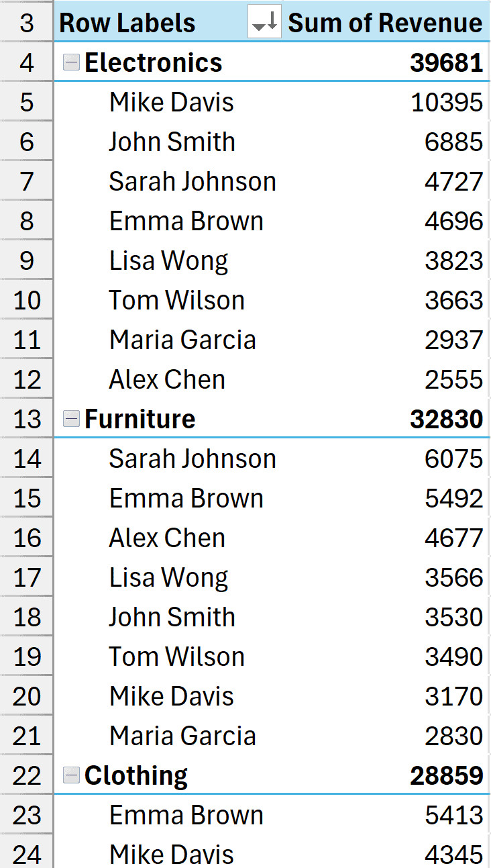
Task: Click the Clothing total 28859 cell
Action: pyautogui.click(x=446, y=775)
